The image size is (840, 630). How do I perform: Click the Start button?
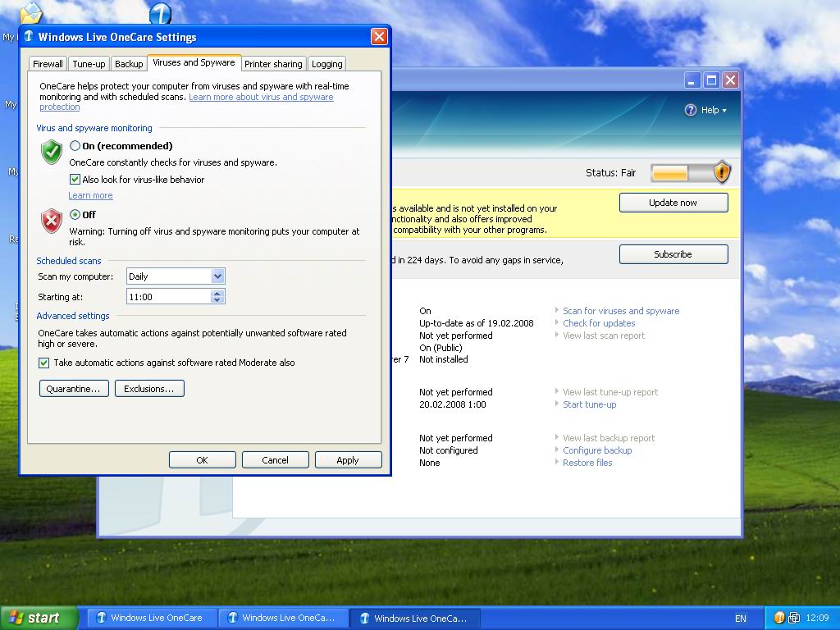pos(39,618)
